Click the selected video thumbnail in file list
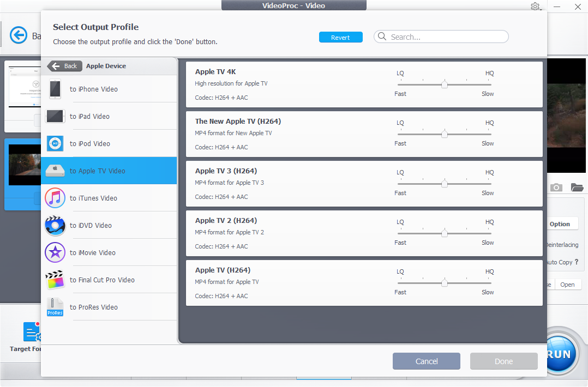Viewport: 588px width, 387px height. (25, 165)
